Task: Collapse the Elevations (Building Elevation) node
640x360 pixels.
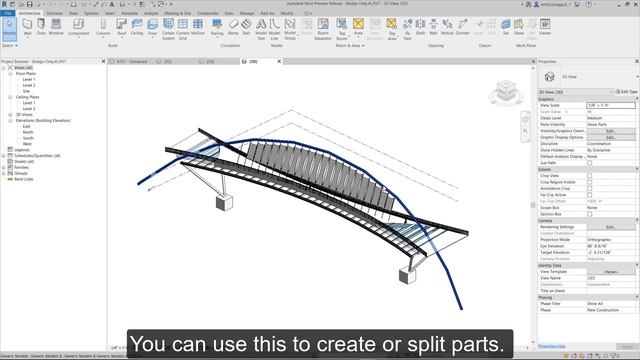Action: 10,121
